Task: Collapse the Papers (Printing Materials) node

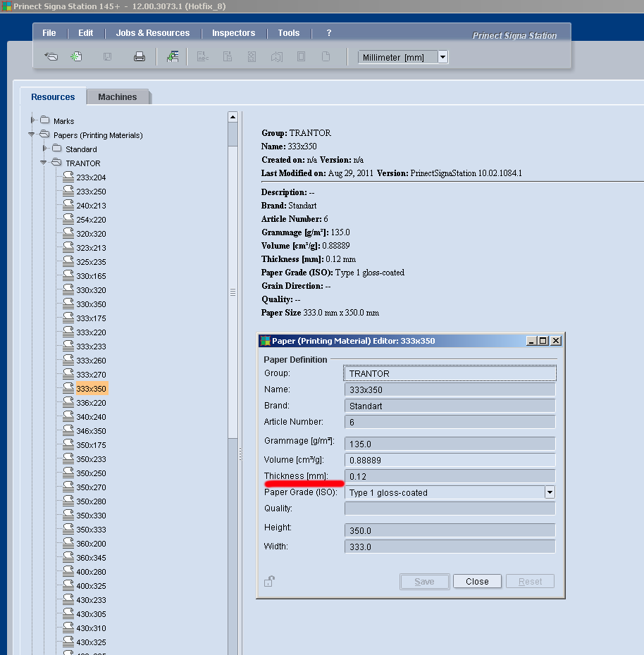Action: coord(32,135)
